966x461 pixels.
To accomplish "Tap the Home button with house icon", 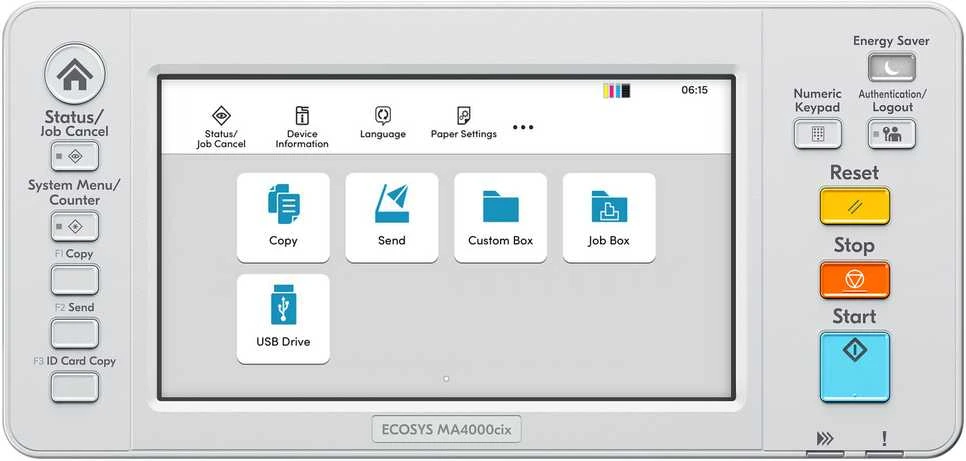I will (75, 73).
